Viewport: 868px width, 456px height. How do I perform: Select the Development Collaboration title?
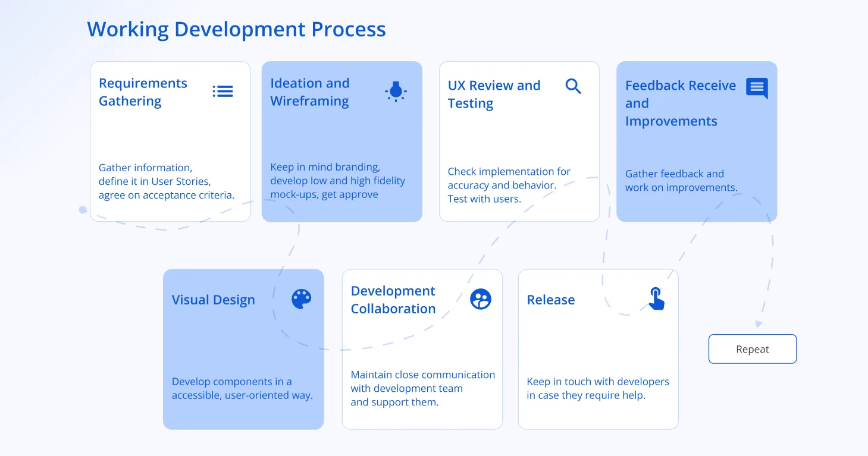click(393, 300)
